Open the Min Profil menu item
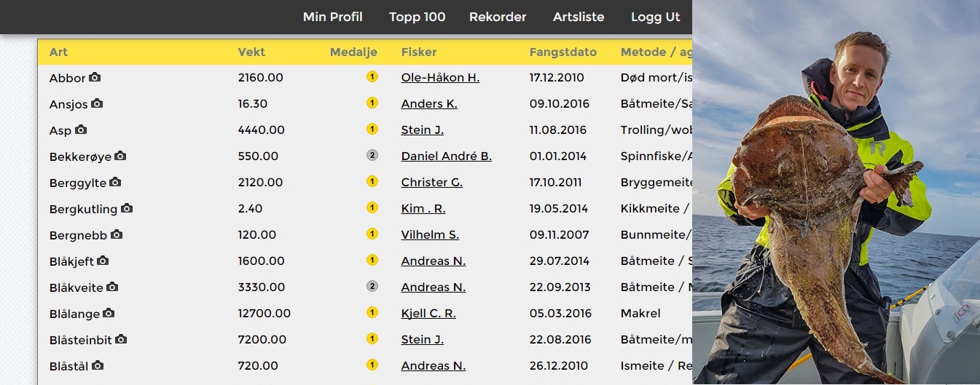Viewport: 980px width, 385px height. click(333, 17)
